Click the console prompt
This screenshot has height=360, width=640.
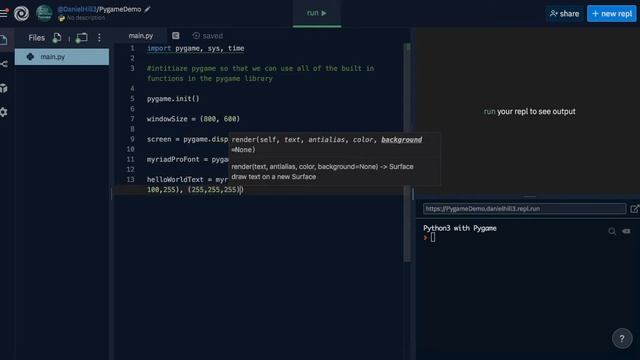[x=430, y=237]
